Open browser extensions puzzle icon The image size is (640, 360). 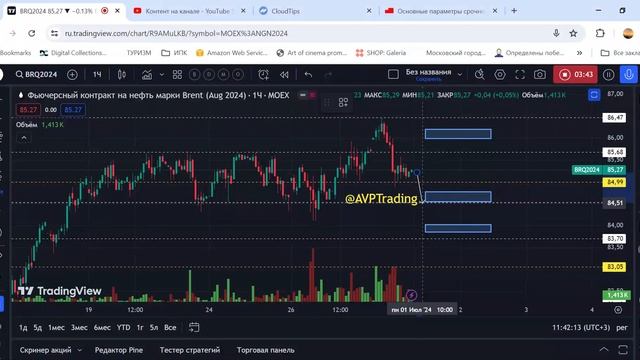pyautogui.click(x=600, y=33)
